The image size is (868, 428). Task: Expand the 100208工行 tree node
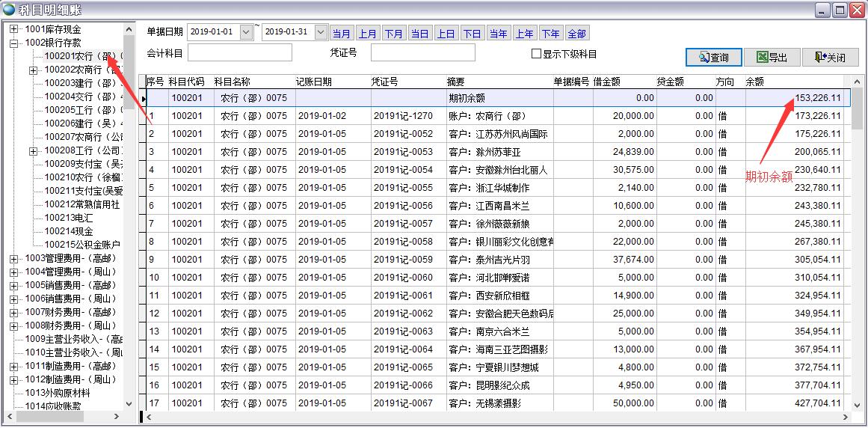coord(33,151)
